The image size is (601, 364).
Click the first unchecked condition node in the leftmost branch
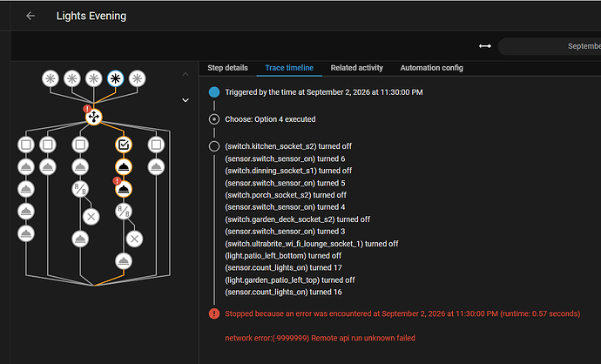[26, 145]
